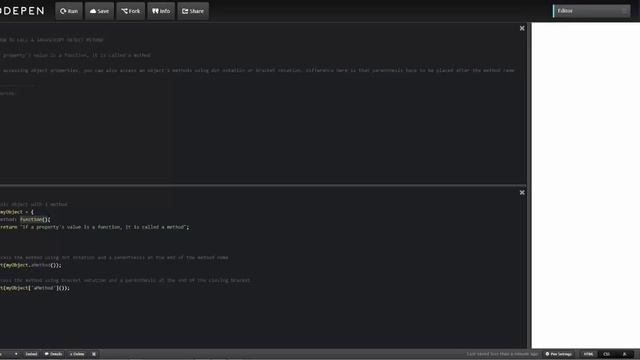The image size is (640, 360).
Task: Click the Embed button in footer
Action: click(x=31, y=354)
